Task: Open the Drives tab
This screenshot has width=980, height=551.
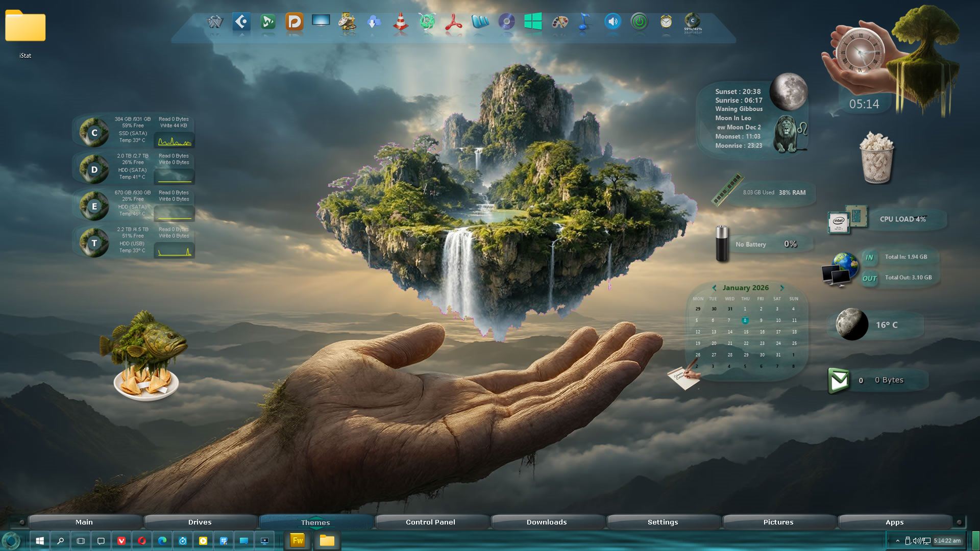Action: pos(200,522)
